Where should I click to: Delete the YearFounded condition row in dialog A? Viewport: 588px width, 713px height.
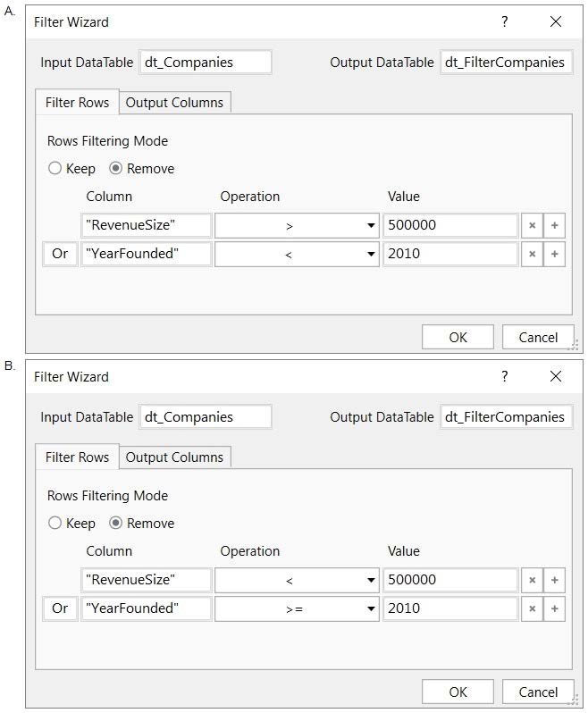[532, 254]
